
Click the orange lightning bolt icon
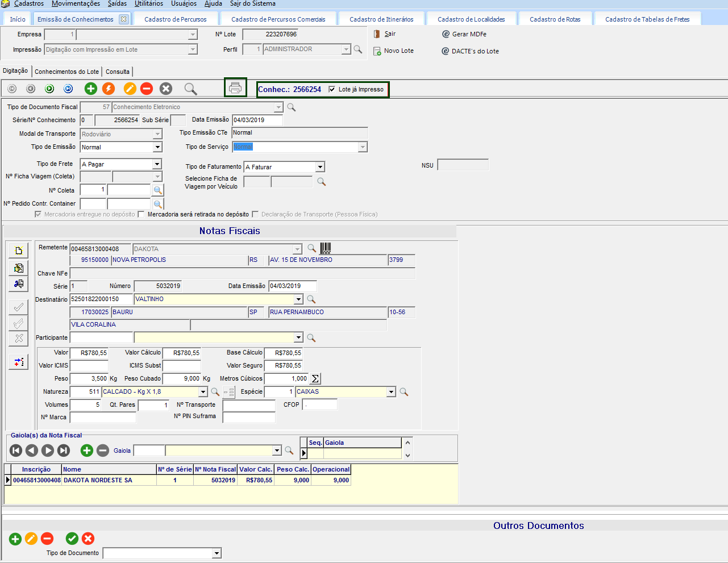[x=109, y=89]
